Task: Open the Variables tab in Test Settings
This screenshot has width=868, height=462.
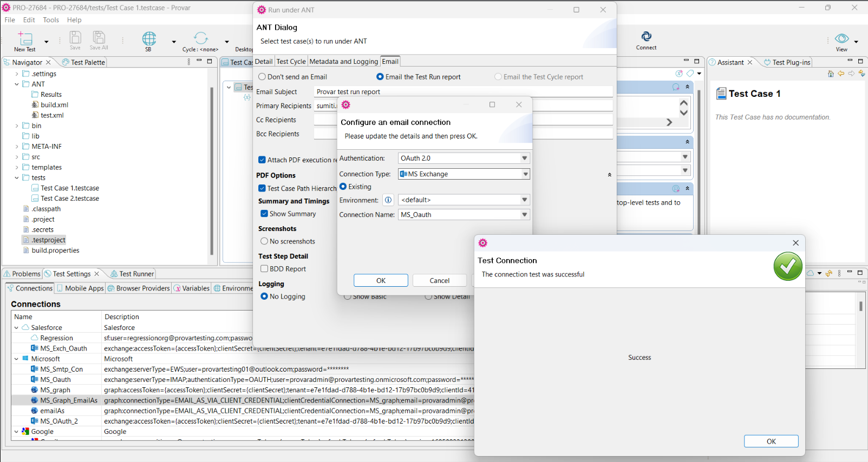Action: click(x=191, y=288)
